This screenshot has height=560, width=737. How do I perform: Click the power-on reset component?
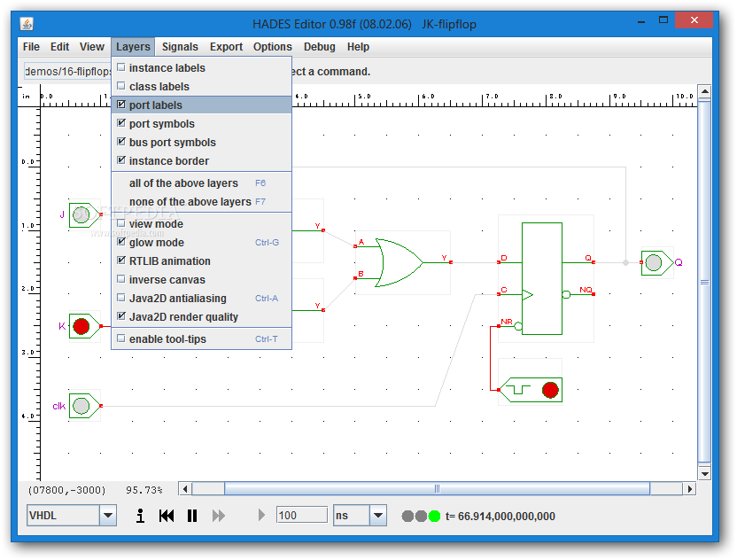point(531,390)
